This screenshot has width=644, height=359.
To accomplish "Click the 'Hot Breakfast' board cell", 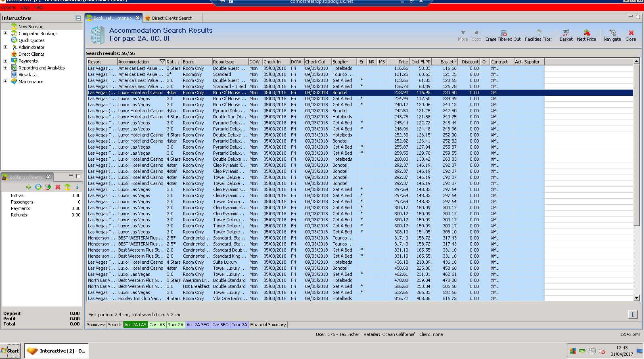I will [x=196, y=286].
